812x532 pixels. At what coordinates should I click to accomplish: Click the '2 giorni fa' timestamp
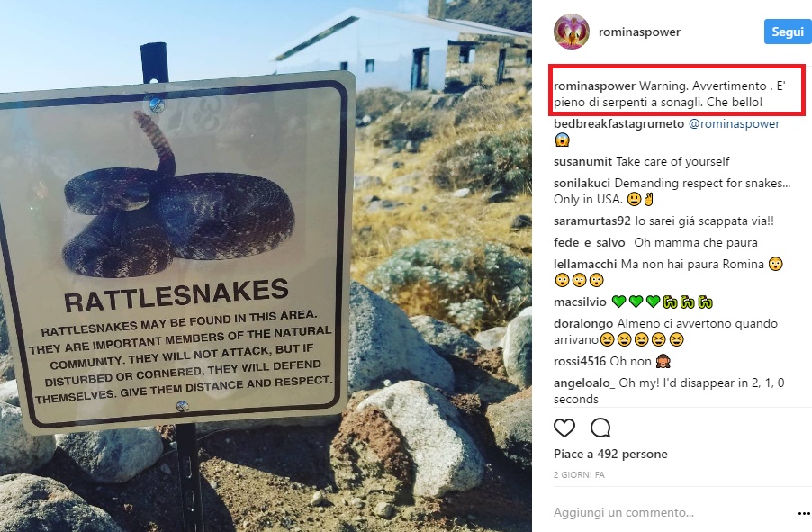pyautogui.click(x=579, y=473)
